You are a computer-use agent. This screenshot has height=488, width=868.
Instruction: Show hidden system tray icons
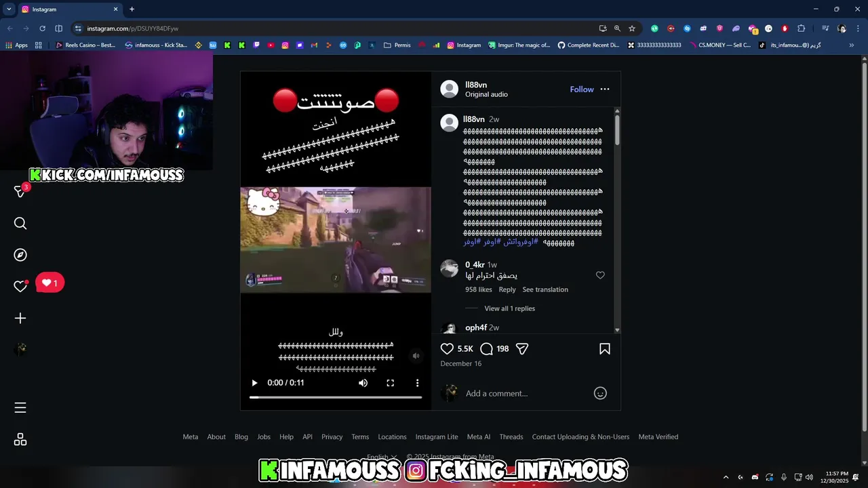(x=726, y=477)
